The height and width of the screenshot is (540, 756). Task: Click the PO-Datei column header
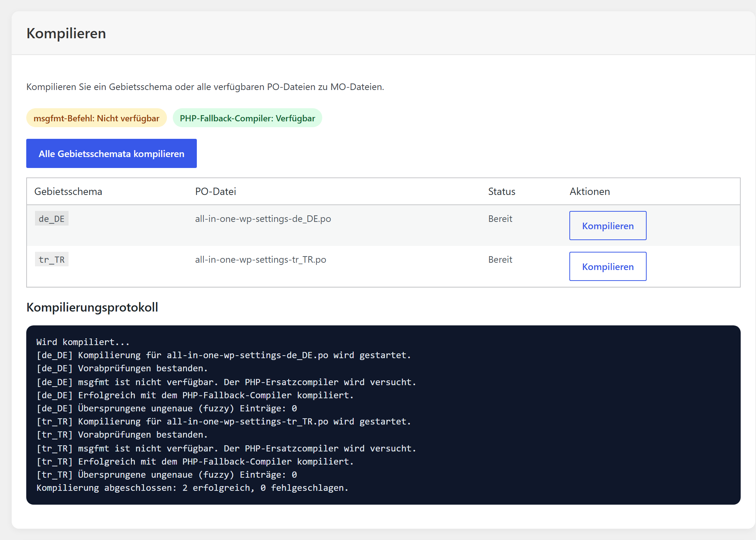[x=215, y=191]
